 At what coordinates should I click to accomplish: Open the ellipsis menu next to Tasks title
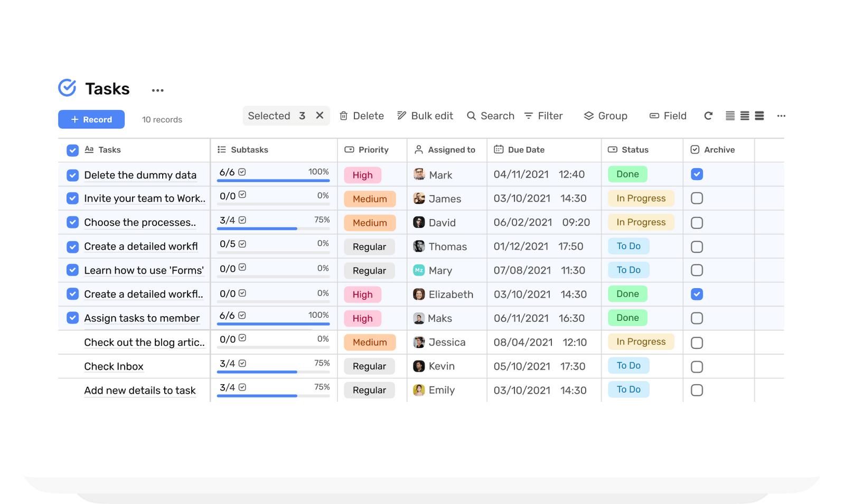tap(157, 90)
